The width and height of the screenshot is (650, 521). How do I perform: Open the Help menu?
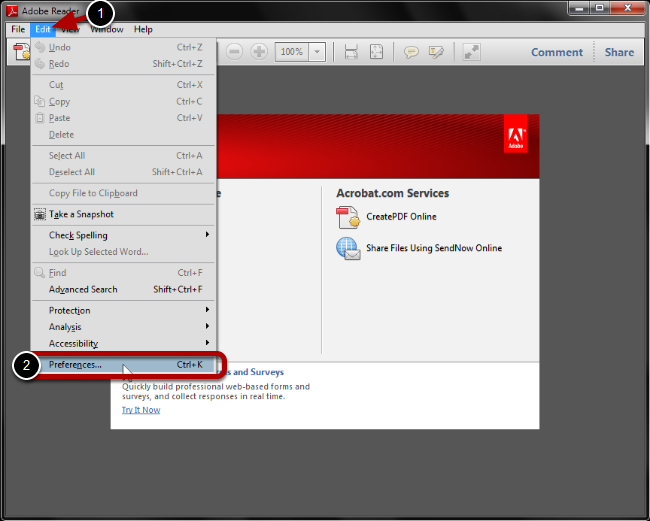143,29
